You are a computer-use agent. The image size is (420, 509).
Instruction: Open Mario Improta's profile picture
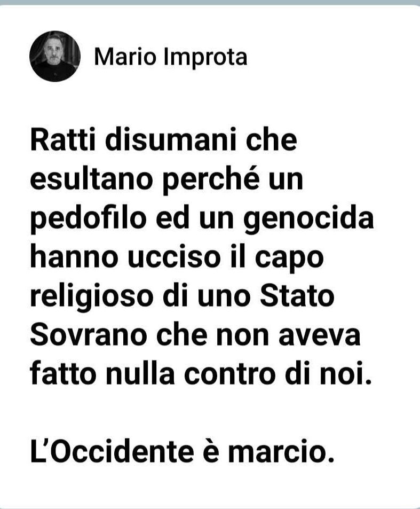click(55, 56)
